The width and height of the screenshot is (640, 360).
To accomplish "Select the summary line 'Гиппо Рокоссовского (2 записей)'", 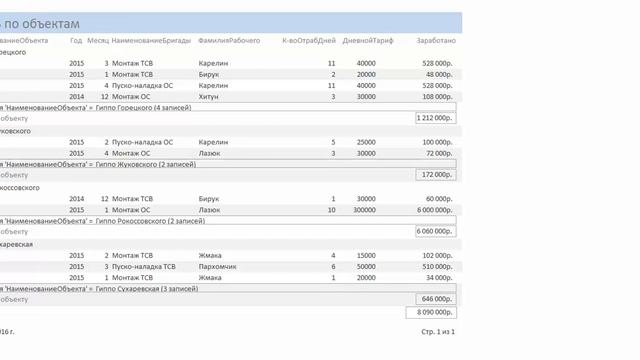I will pos(150,221).
